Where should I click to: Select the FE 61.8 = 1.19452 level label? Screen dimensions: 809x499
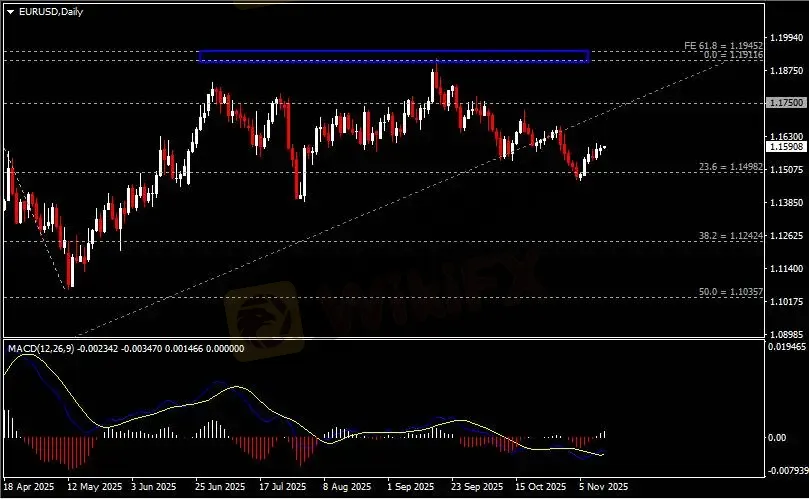click(723, 46)
